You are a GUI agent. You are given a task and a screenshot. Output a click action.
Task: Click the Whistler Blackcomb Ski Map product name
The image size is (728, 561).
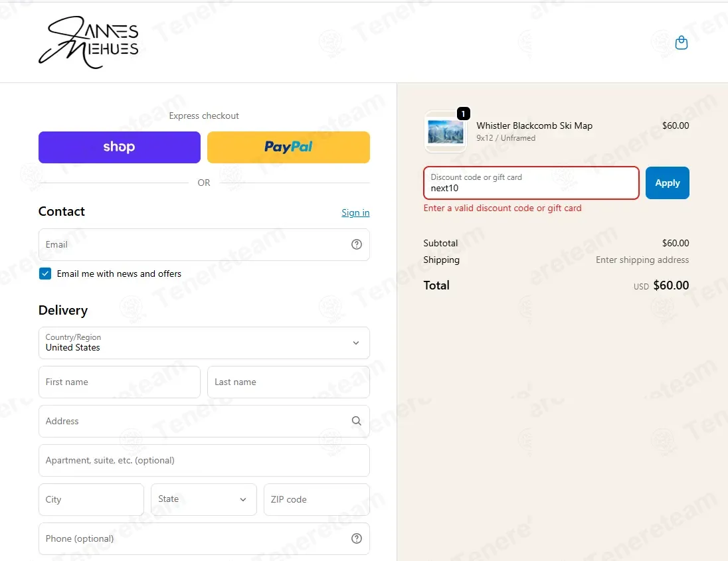535,125
